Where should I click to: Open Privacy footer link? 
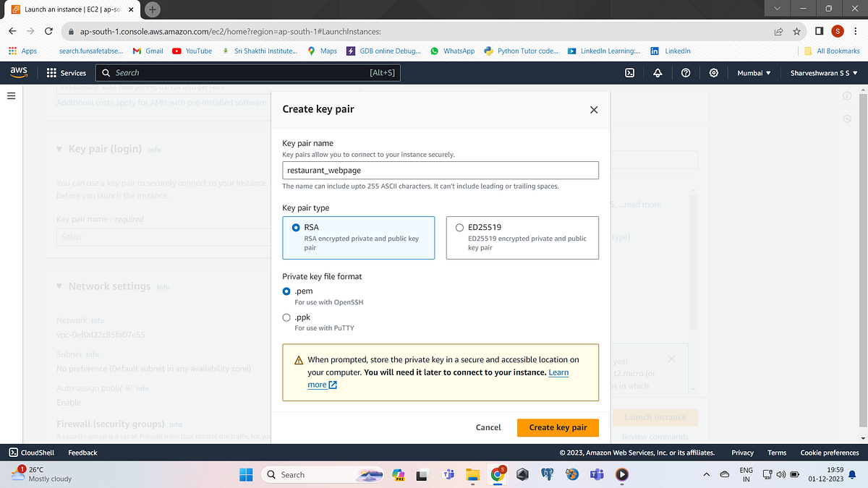pos(743,453)
